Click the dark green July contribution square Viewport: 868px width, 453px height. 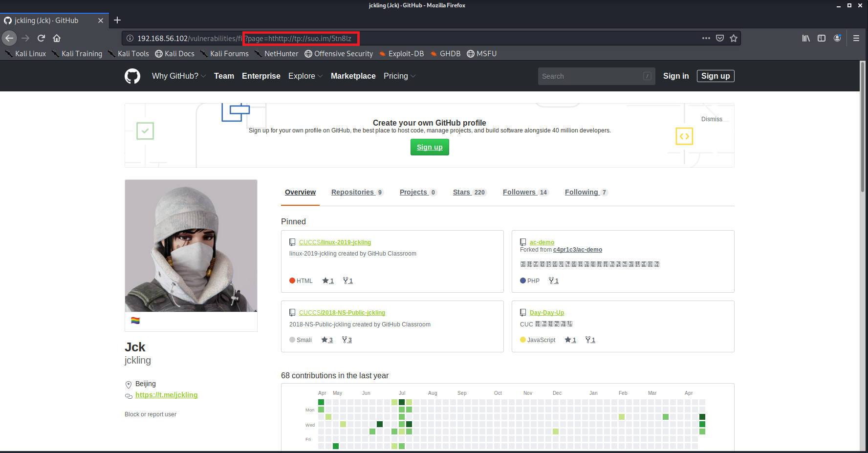(402, 402)
